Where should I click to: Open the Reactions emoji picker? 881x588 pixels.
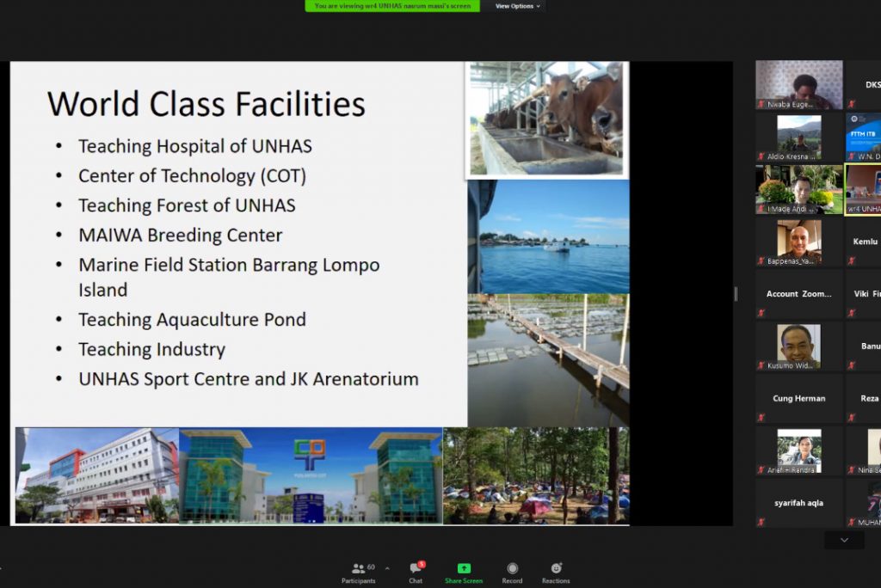[x=556, y=568]
